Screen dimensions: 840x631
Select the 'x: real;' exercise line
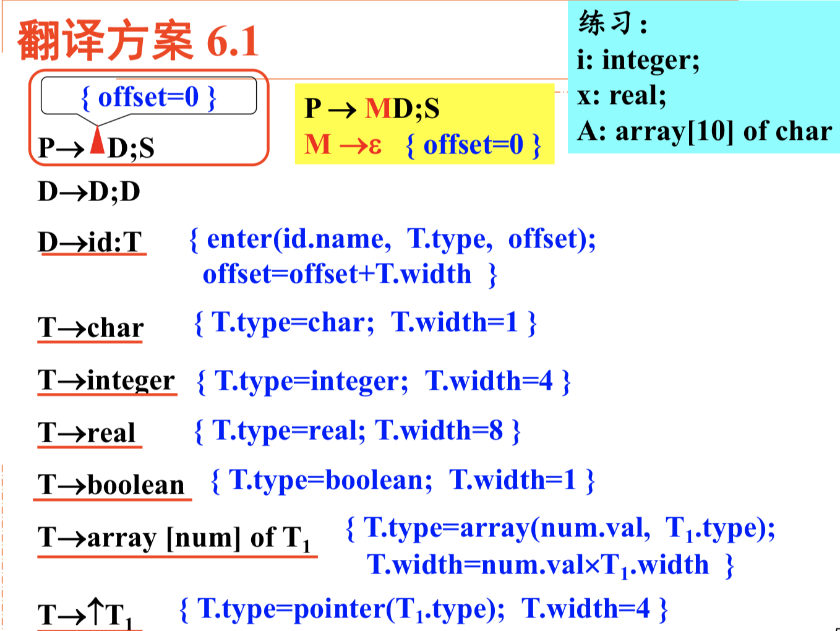pos(621,95)
